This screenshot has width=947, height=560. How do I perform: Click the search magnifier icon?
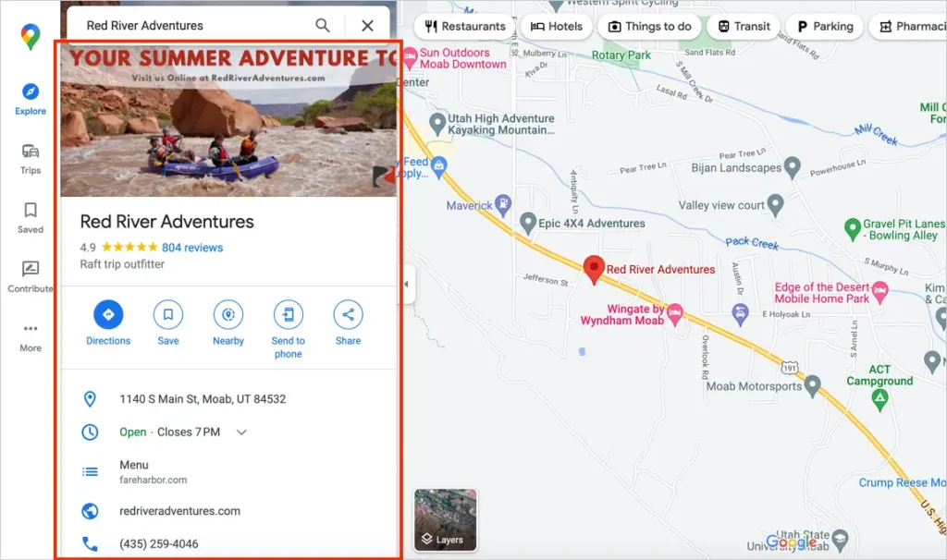pyautogui.click(x=323, y=25)
